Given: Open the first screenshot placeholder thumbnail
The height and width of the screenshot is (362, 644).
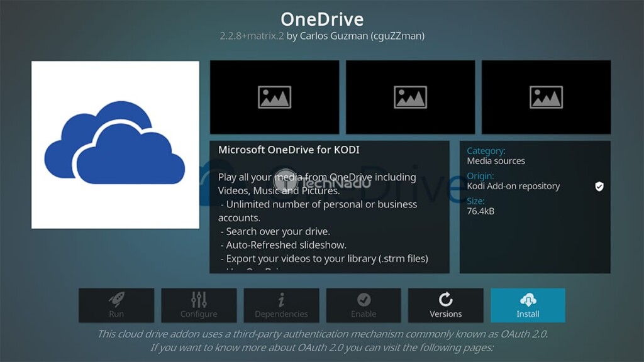Looking at the screenshot, I should pyautogui.click(x=274, y=97).
